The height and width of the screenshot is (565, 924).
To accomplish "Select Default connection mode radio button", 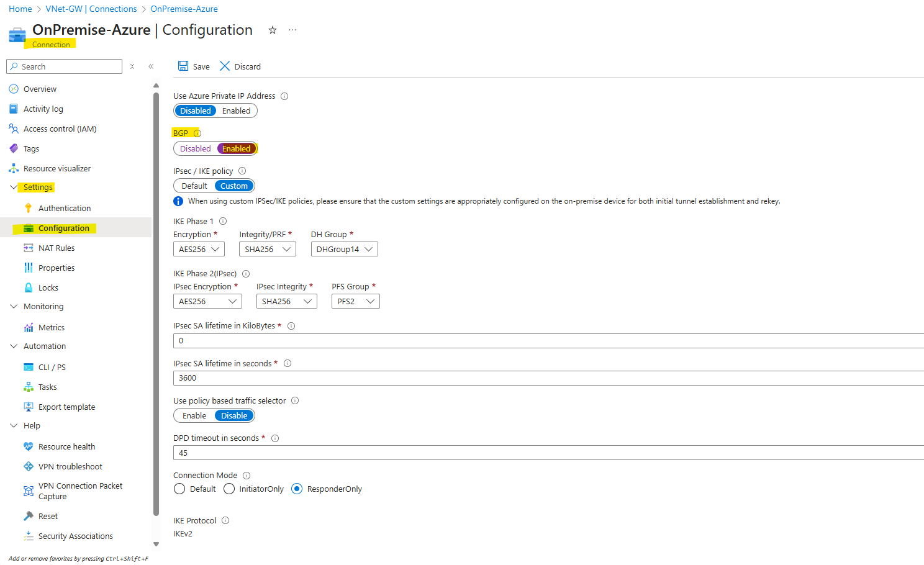I will pyautogui.click(x=179, y=489).
